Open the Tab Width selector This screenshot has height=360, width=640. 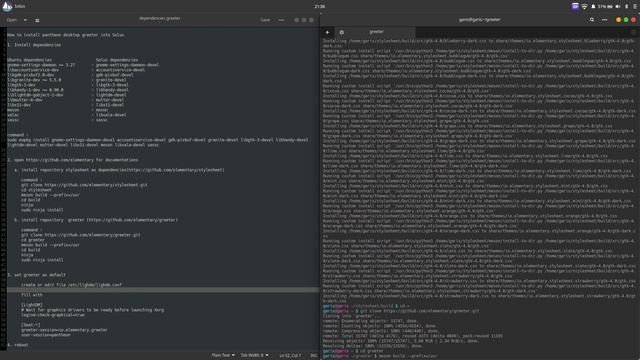click(254, 356)
